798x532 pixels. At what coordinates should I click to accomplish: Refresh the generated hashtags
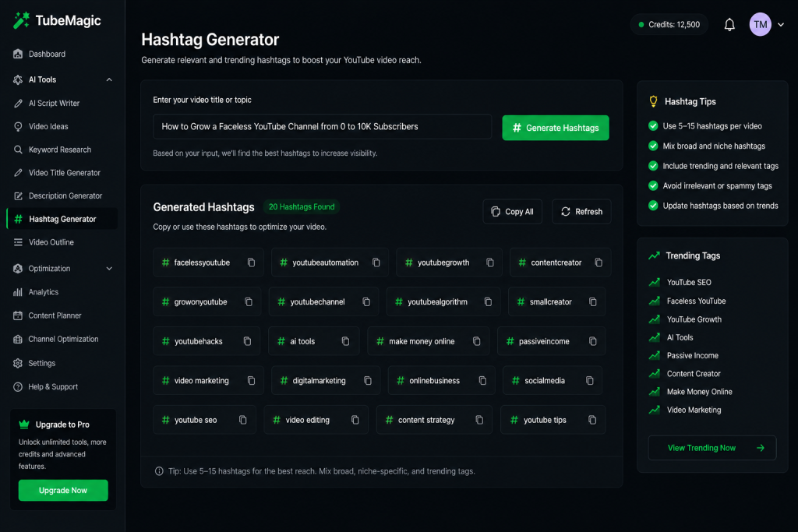[581, 212]
